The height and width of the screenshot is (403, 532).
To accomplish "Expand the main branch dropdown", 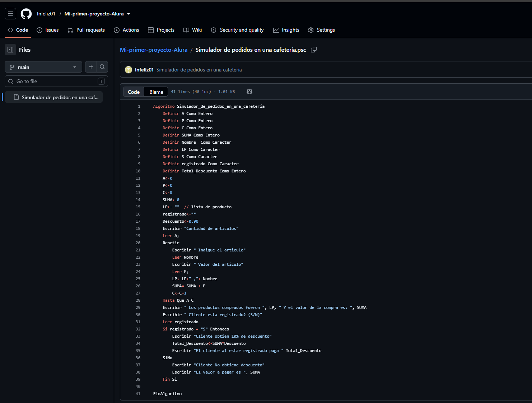I will [x=43, y=67].
